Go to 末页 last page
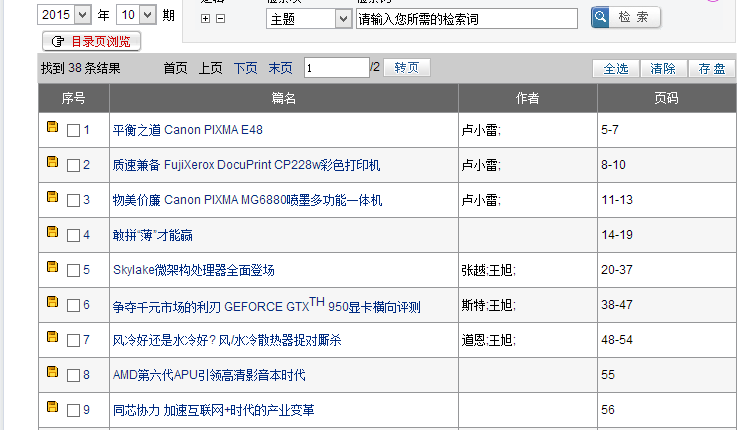The height and width of the screenshot is (430, 754). pyautogui.click(x=280, y=68)
